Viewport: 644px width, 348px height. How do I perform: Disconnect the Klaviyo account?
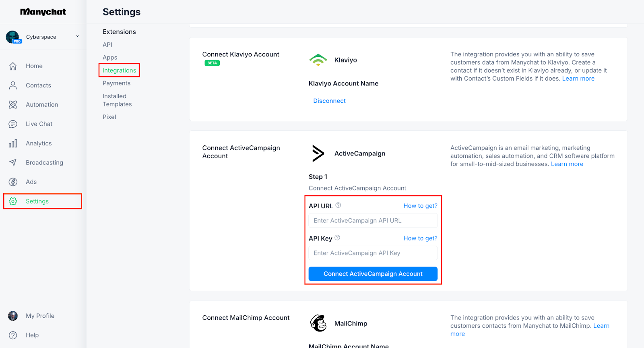pos(329,101)
